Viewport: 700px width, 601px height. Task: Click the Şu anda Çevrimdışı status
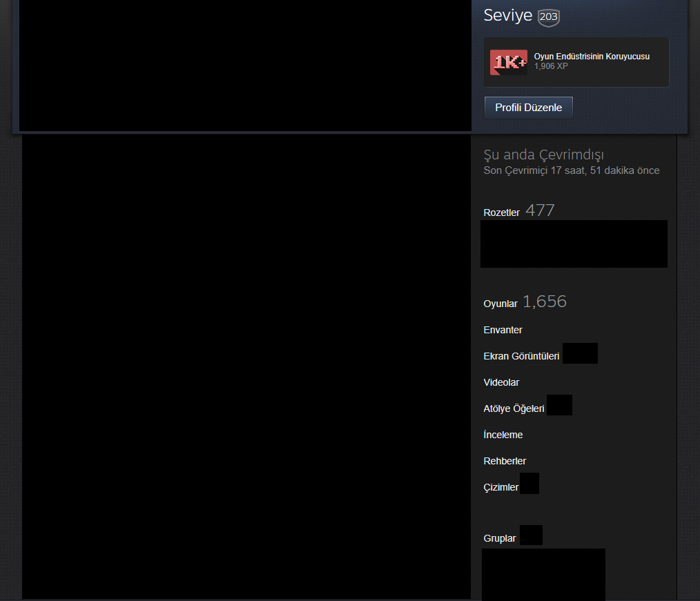[544, 155]
